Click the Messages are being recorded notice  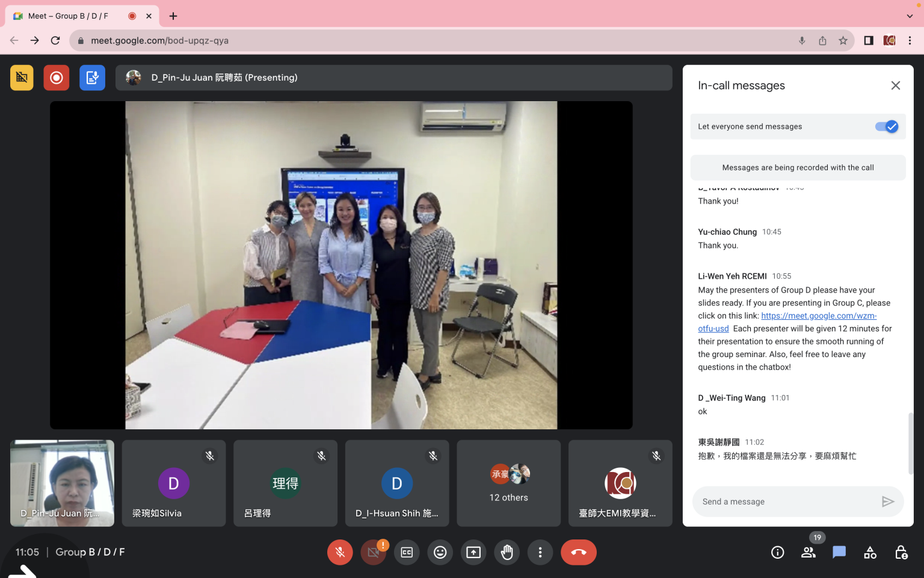pos(798,167)
